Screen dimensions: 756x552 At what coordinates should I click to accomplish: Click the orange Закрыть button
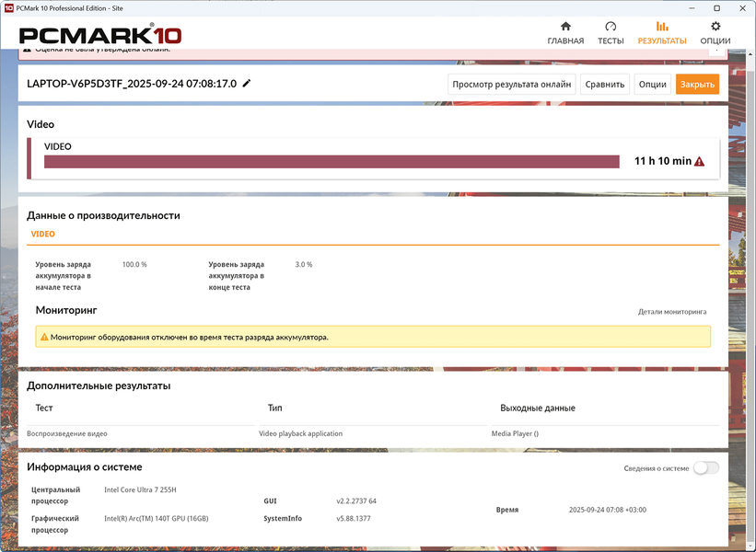697,85
